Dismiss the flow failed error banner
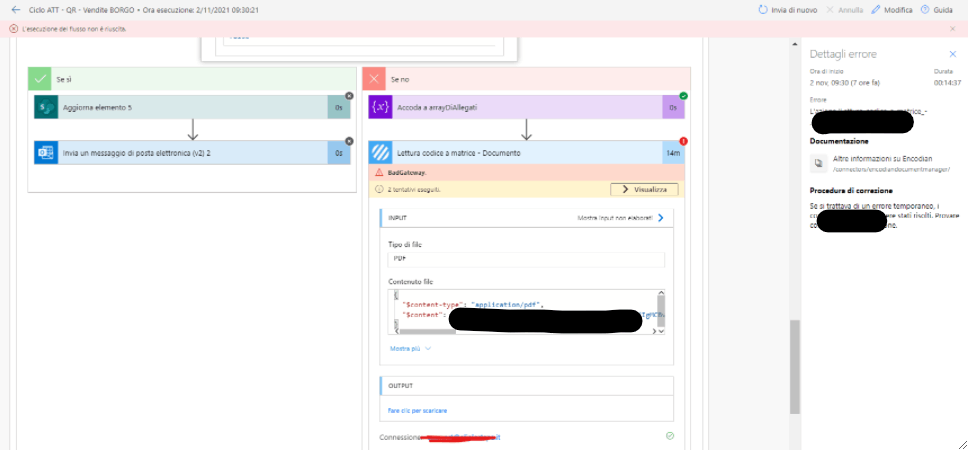Image resolution: width=971 pixels, height=455 pixels. tap(952, 28)
